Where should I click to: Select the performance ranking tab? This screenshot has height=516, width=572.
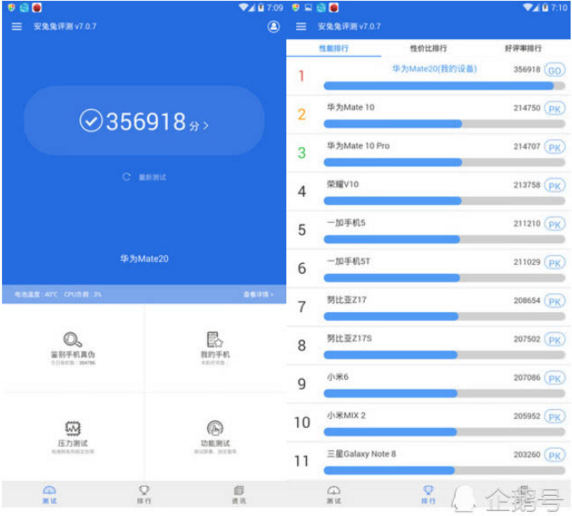[x=334, y=48]
